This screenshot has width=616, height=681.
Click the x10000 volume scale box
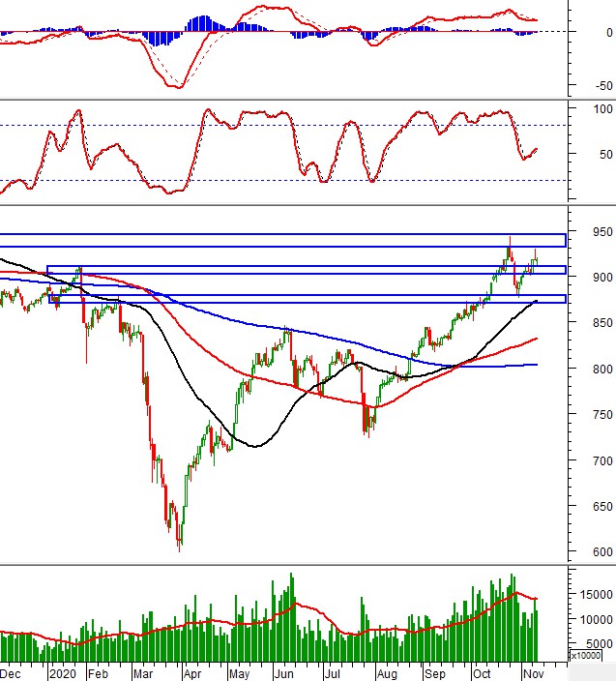(x=585, y=656)
